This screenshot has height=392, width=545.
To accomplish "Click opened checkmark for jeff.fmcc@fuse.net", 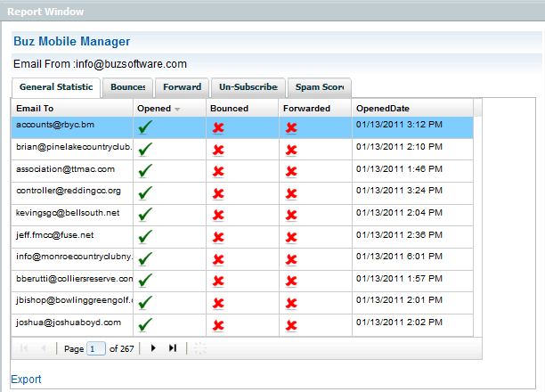I will pyautogui.click(x=145, y=237).
